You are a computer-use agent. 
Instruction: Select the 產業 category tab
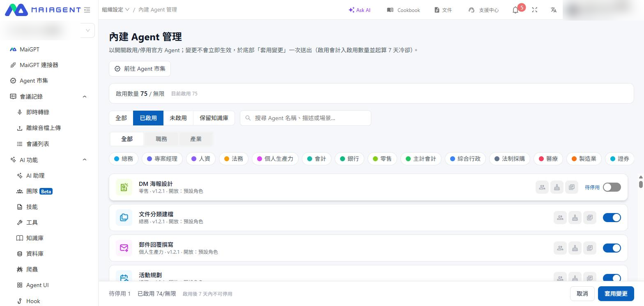click(196, 139)
